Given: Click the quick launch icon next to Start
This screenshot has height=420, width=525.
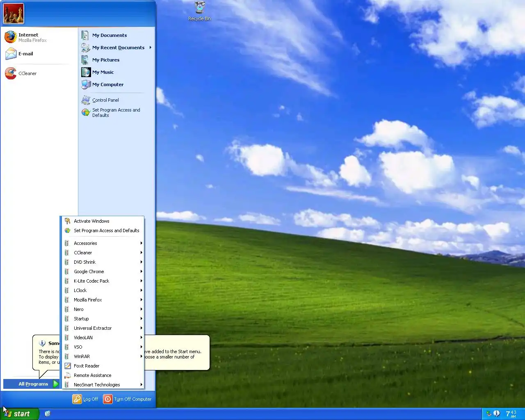Looking at the screenshot, I should click(48, 414).
